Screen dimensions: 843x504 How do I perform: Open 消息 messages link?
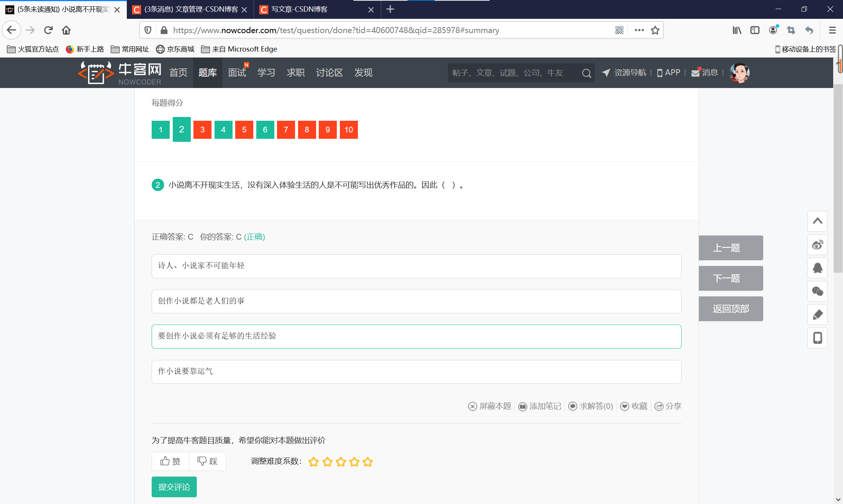pyautogui.click(x=705, y=73)
